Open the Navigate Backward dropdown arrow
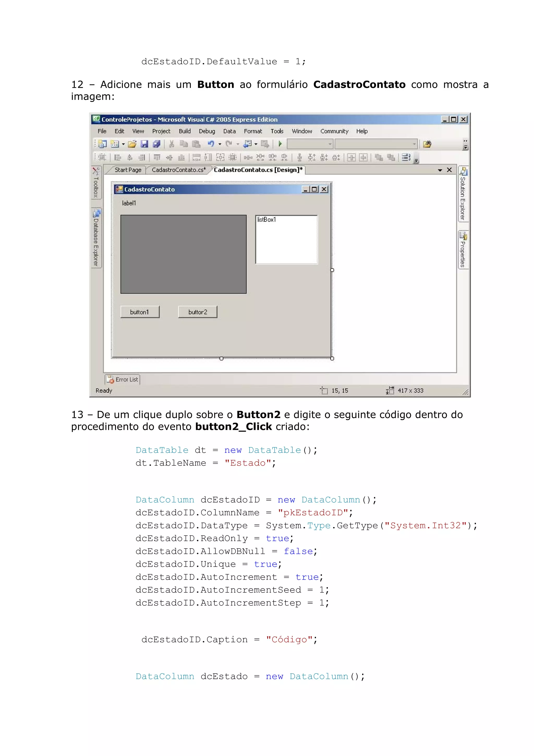Image resolution: width=534 pixels, height=756 pixels. (x=256, y=144)
